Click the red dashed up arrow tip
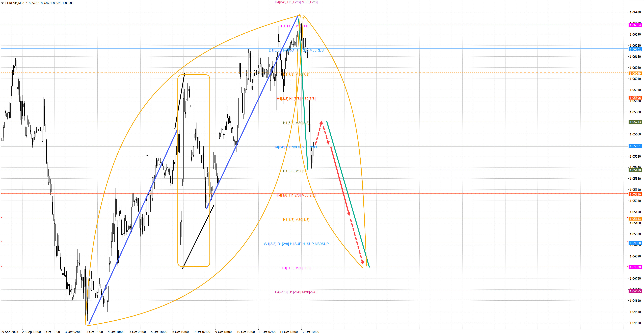This screenshot has width=644, height=335. point(321,122)
